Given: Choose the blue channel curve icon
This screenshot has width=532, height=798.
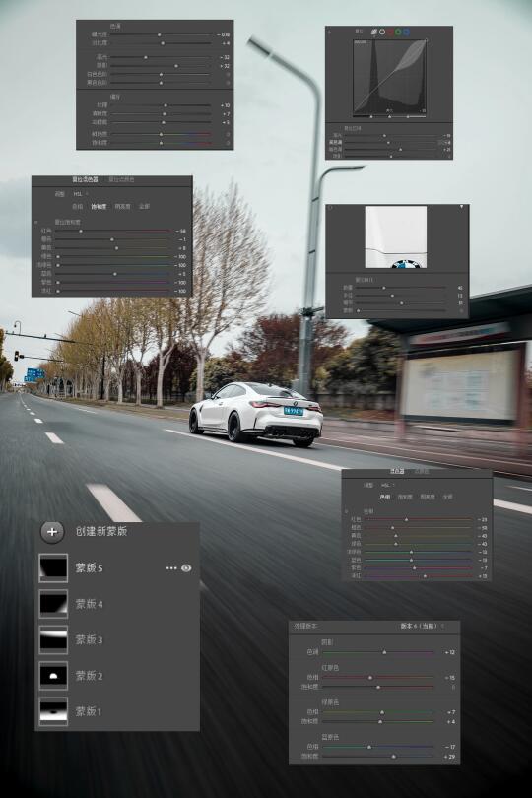Looking at the screenshot, I should (x=406, y=32).
